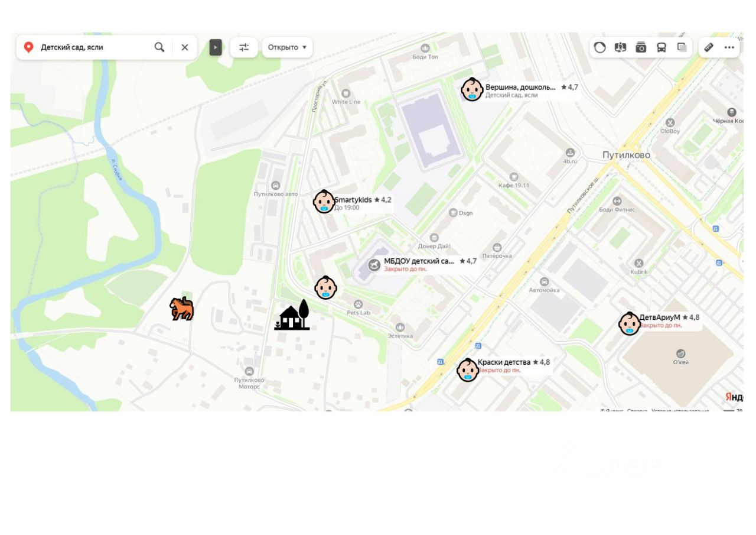This screenshot has height=535, width=756.
Task: Click the unlabeled baby marker above Pets Lab
Action: (325, 287)
